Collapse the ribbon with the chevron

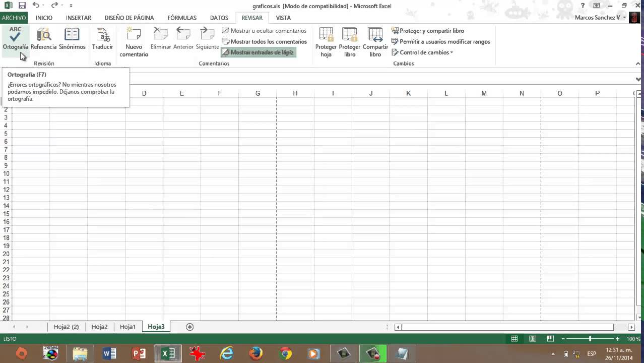638,64
